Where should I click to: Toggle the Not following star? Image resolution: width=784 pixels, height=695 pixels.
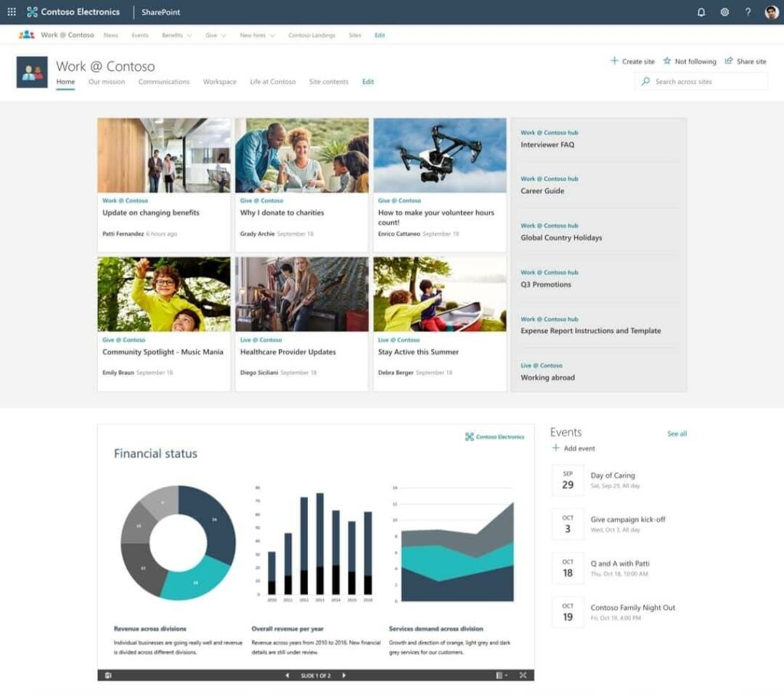(x=667, y=61)
